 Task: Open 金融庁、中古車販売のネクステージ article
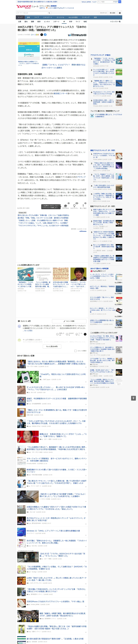coord(57,400)
